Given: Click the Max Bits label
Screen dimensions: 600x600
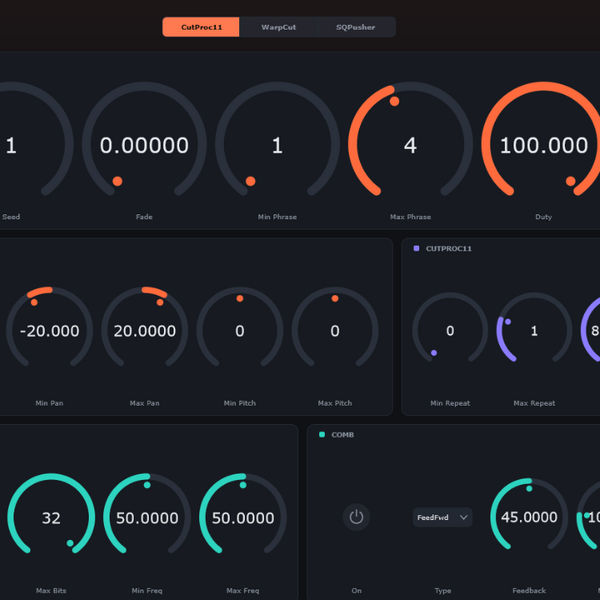Looking at the screenshot, I should (x=51, y=590).
